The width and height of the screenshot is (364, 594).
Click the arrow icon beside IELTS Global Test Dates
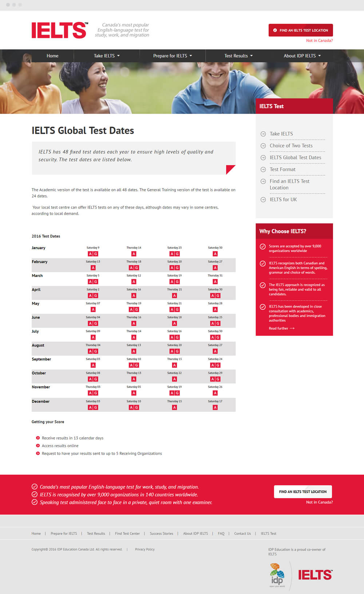pyautogui.click(x=263, y=158)
